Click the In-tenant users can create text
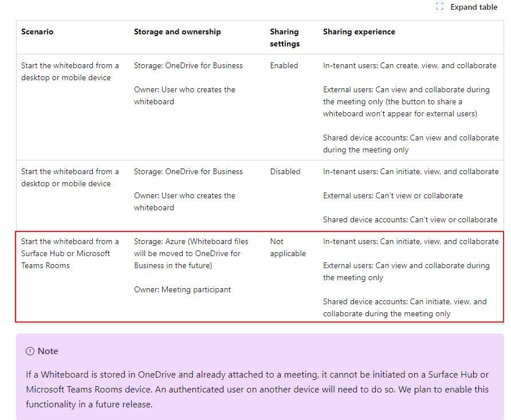Screen dimensions: 511x420 click(410, 65)
